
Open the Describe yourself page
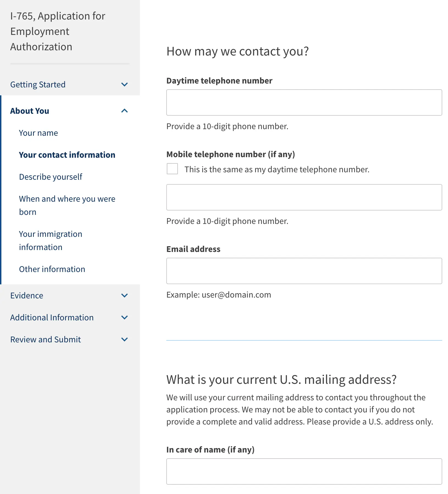pyautogui.click(x=51, y=177)
